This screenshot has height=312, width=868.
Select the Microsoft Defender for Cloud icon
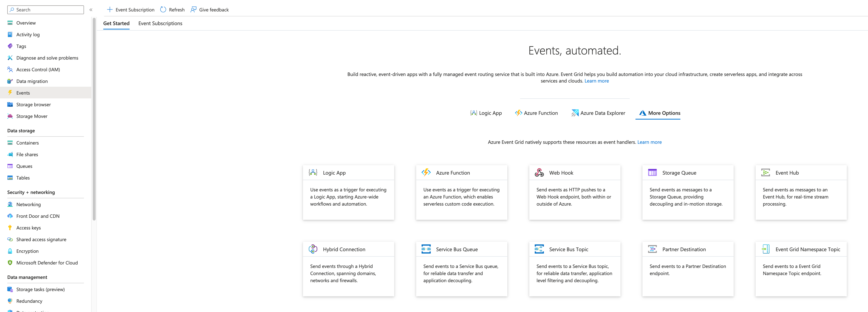(x=10, y=262)
